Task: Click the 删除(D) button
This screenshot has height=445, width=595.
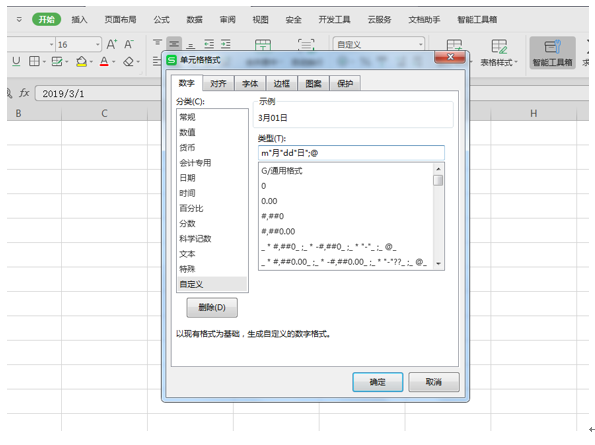Action: pyautogui.click(x=212, y=307)
